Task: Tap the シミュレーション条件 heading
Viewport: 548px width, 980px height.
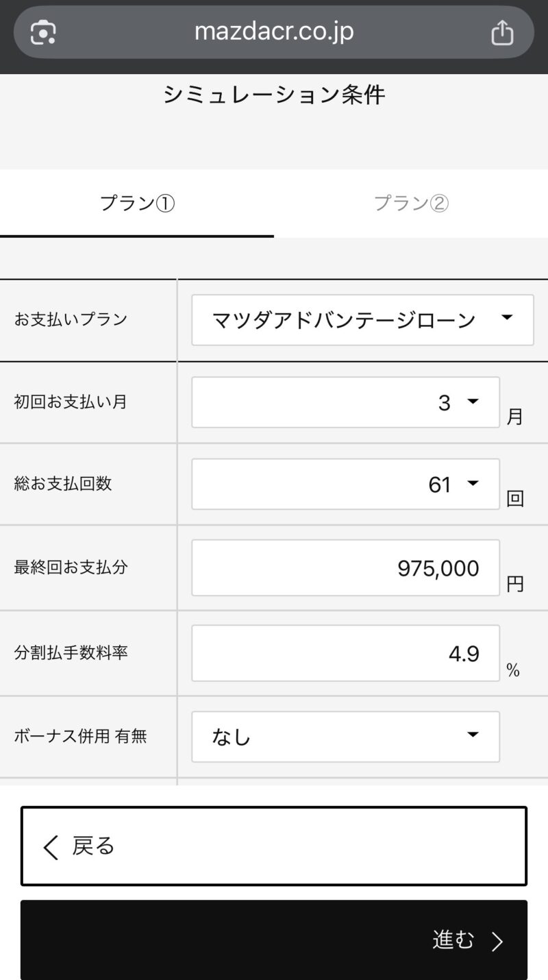Action: coord(274,95)
